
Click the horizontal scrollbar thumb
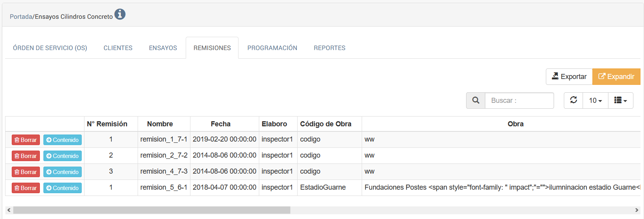(152, 210)
